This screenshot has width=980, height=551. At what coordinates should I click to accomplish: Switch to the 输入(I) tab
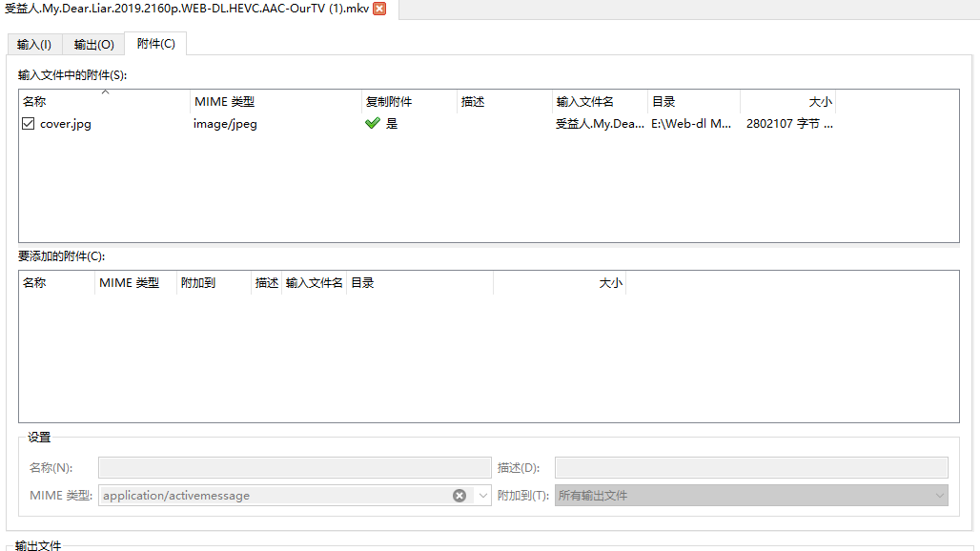pos(34,45)
